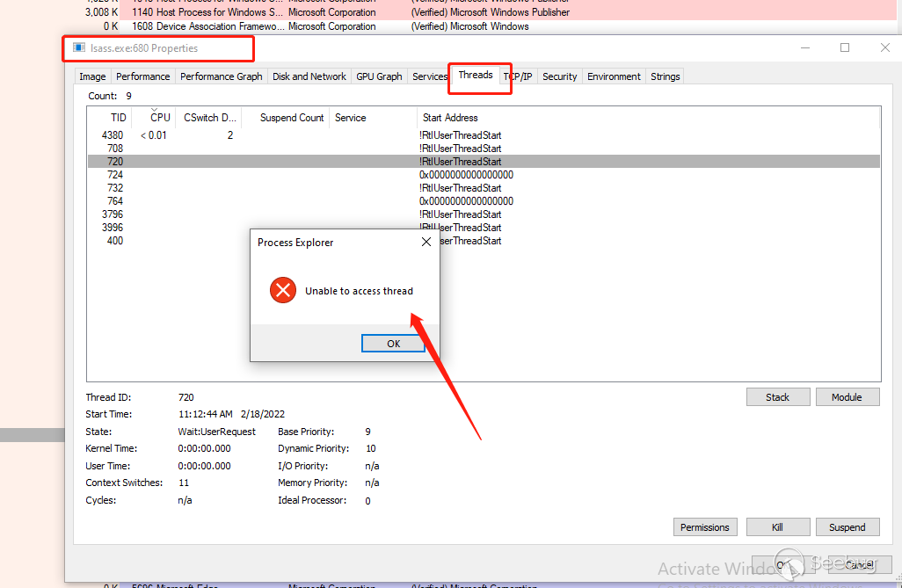This screenshot has width=902, height=588.
Task: Click the Kill thread button
Action: click(x=778, y=527)
